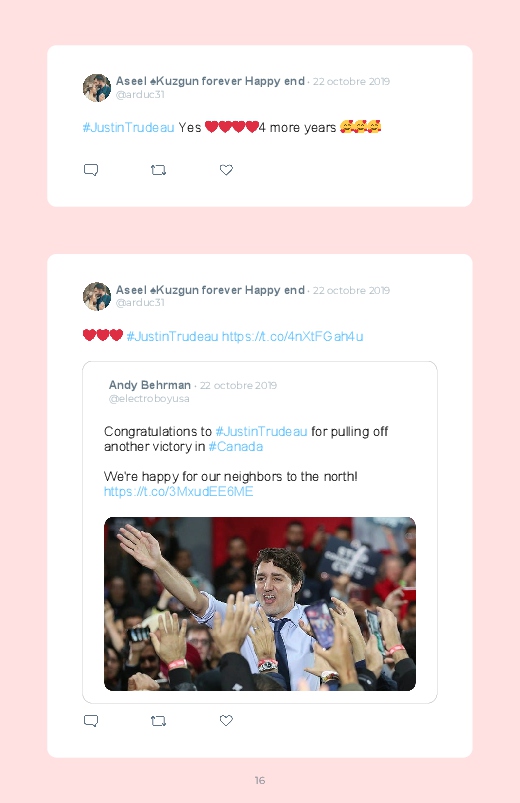Click reply icon on first tweet

91,170
